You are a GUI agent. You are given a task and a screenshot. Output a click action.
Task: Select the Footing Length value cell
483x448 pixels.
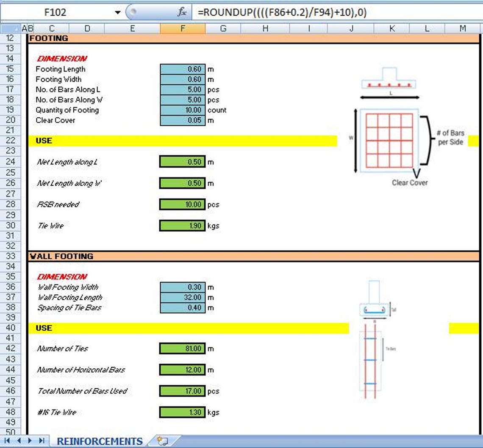pyautogui.click(x=182, y=69)
